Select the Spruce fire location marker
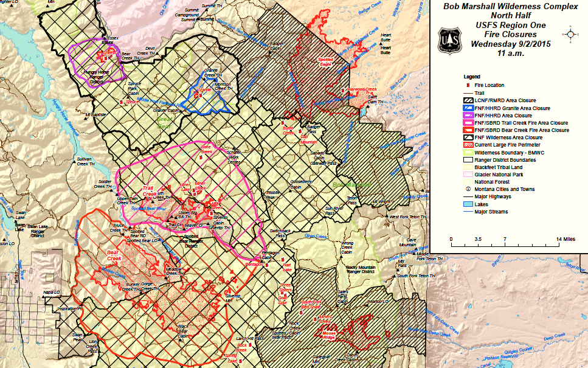Screen dimensions: 588x368 click(122, 102)
